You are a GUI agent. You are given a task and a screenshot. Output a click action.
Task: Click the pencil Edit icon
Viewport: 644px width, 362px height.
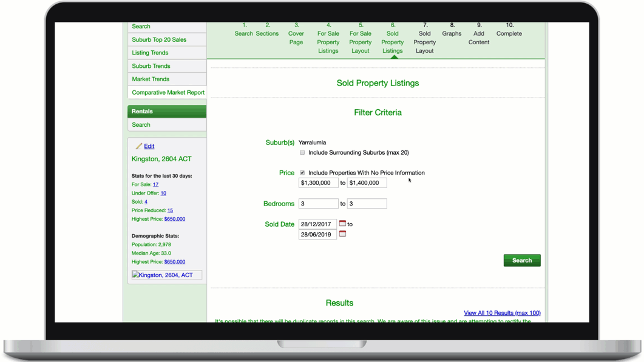pyautogui.click(x=139, y=146)
